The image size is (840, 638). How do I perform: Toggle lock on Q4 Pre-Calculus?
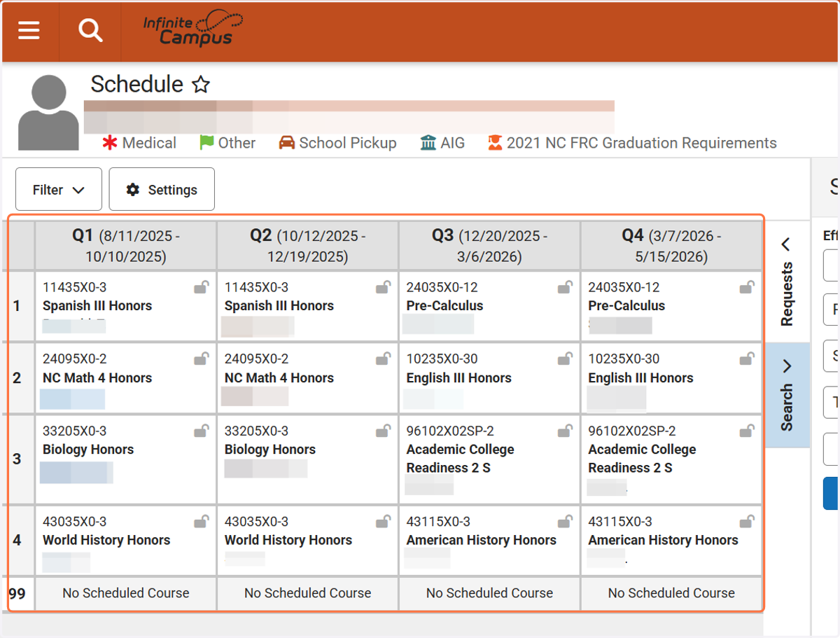747,287
